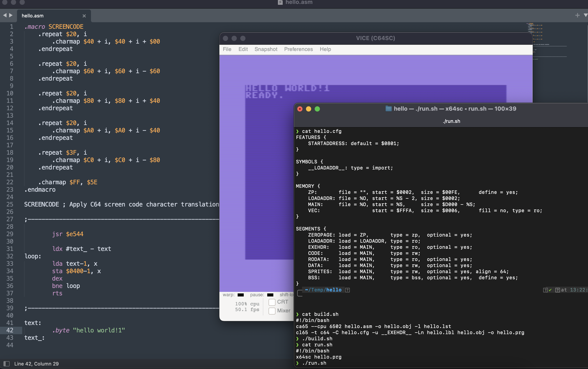Screen dimensions: 588x369
Task: Click line number 42 in the gutter
Action: 10,330
